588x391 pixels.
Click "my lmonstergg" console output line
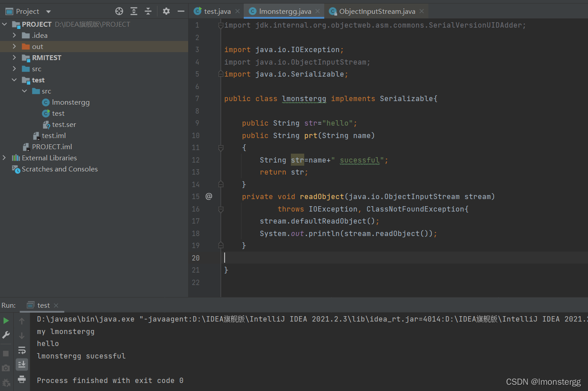click(66, 331)
